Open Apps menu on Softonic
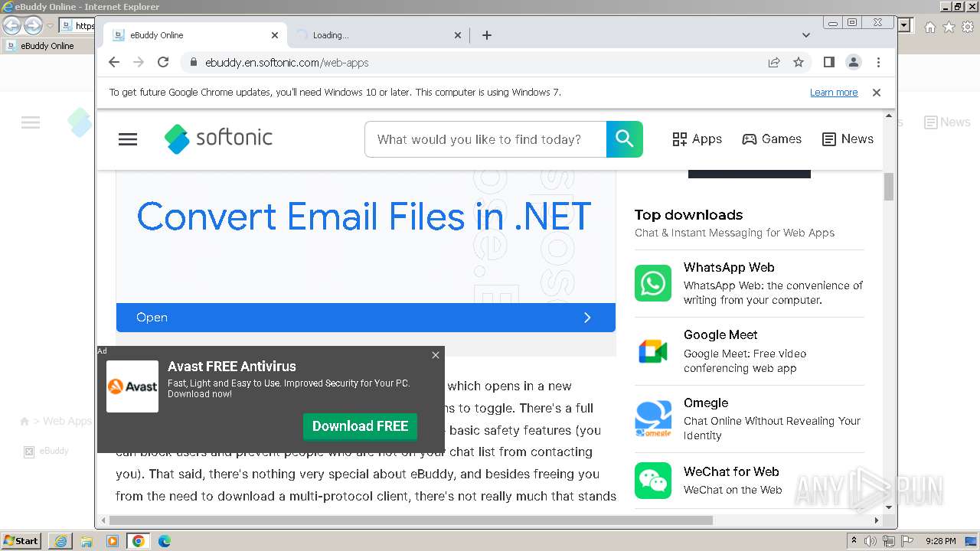 (697, 139)
